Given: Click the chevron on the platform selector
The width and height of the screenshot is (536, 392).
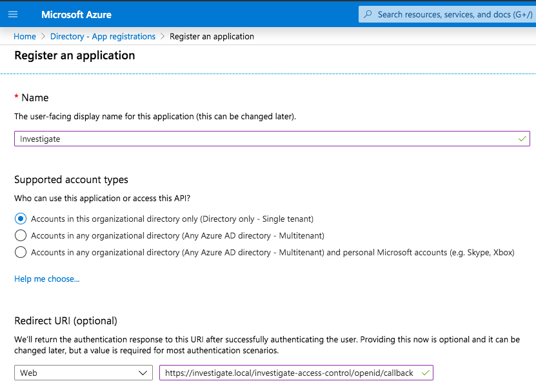Looking at the screenshot, I should (x=143, y=373).
